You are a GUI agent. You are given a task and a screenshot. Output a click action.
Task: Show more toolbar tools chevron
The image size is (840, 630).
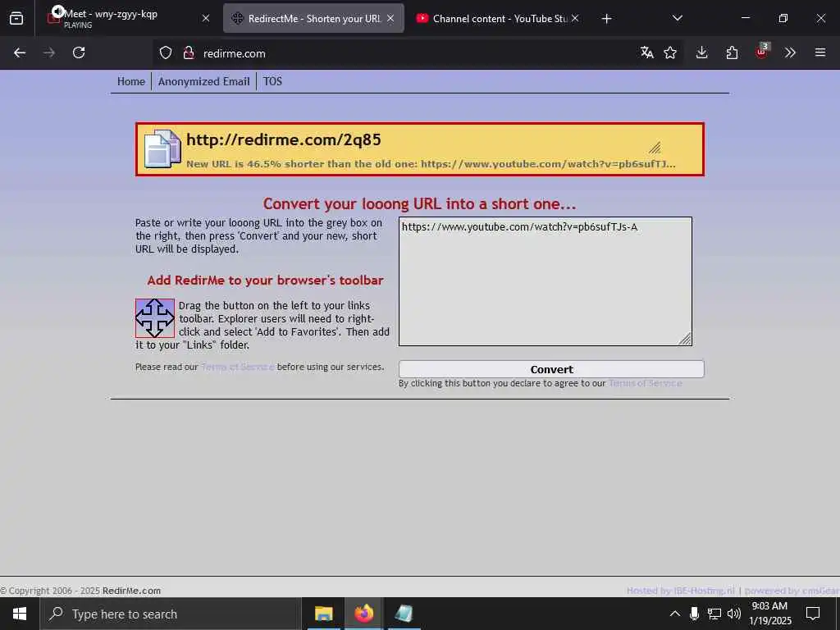coord(790,52)
